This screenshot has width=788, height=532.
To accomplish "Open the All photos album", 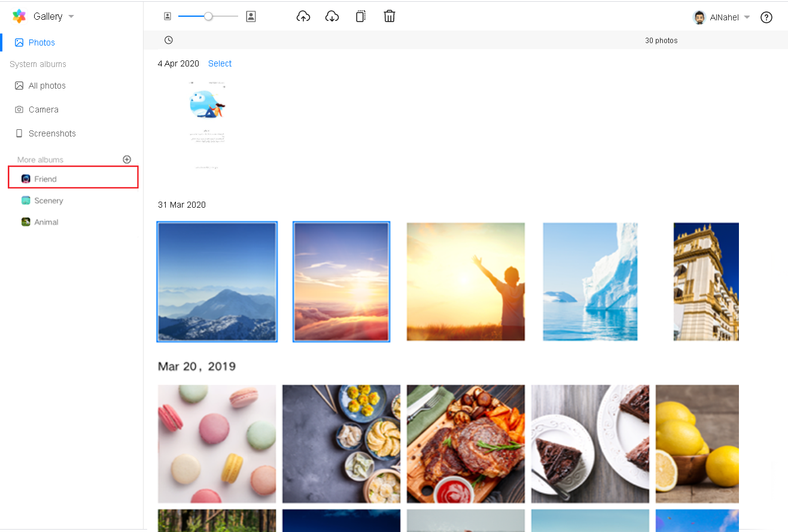I will [x=47, y=86].
